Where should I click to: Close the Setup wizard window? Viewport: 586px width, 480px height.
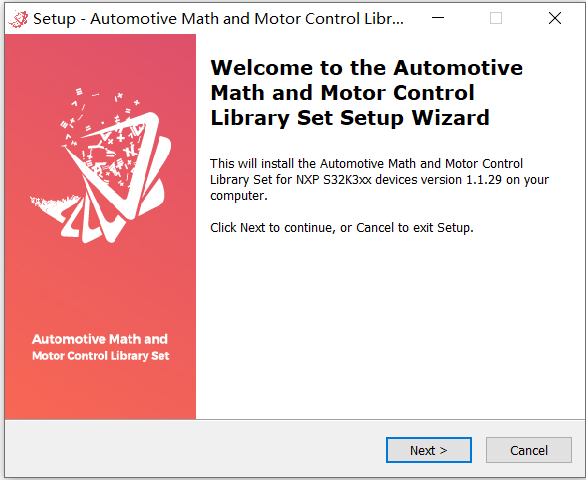(x=555, y=18)
